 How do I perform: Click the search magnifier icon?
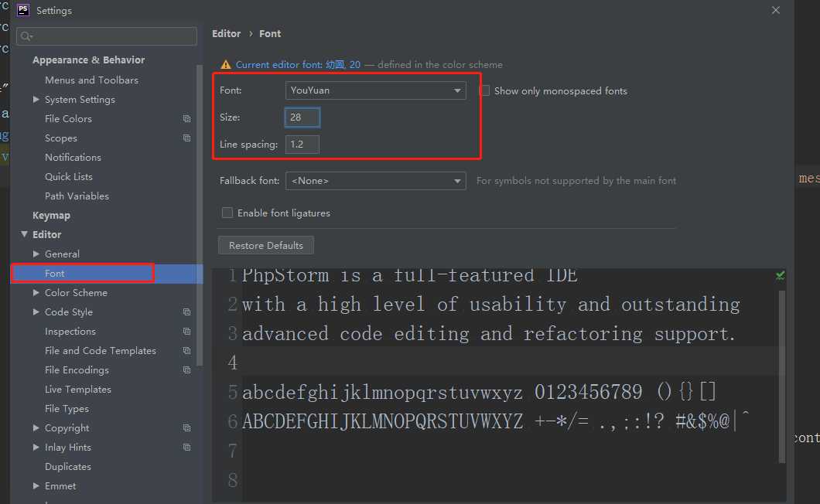click(26, 36)
